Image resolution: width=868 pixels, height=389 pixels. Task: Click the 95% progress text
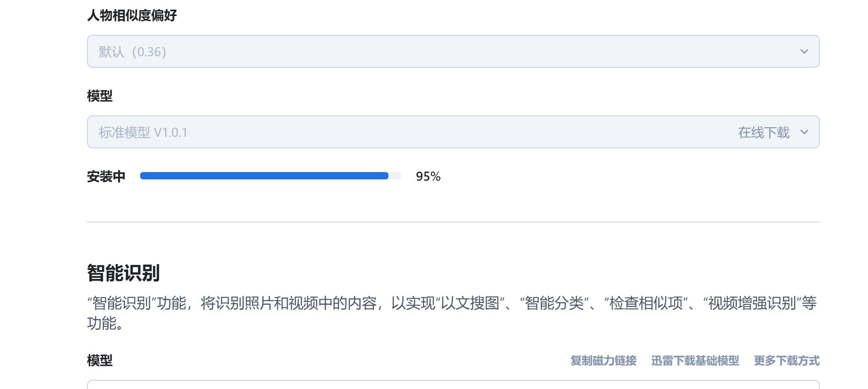point(428,177)
